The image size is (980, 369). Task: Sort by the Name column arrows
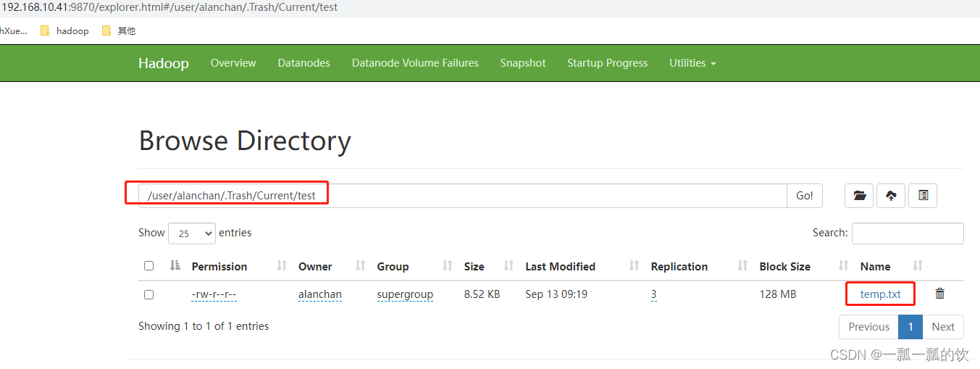(918, 266)
